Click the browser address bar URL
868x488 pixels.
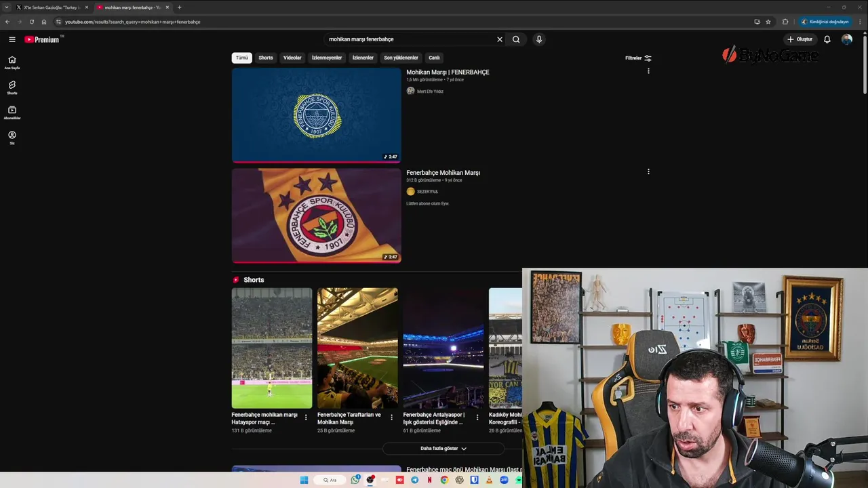(132, 22)
